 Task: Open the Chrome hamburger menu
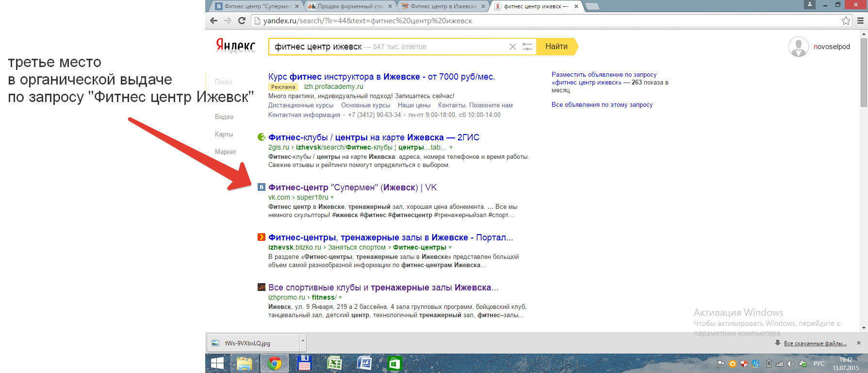(860, 20)
